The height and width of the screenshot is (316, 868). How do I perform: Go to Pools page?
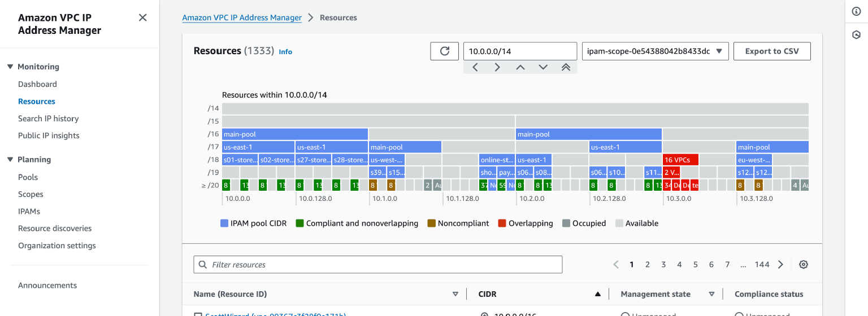coord(28,177)
